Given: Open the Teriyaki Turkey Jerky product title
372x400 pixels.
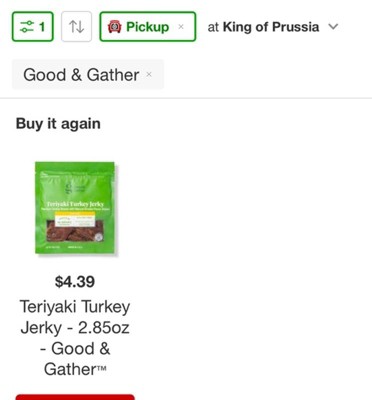Looking at the screenshot, I should point(75,337).
